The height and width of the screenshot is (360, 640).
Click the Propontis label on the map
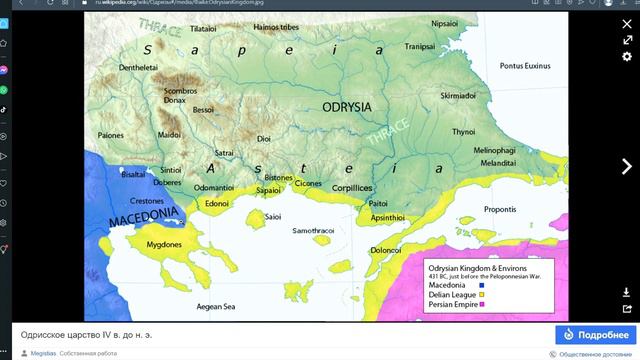[x=500, y=209]
